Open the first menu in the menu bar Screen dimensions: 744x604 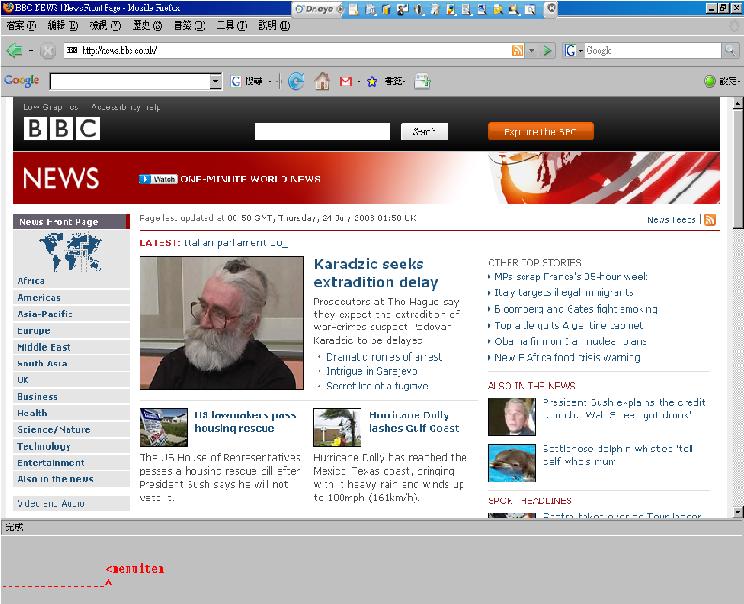coord(21,25)
